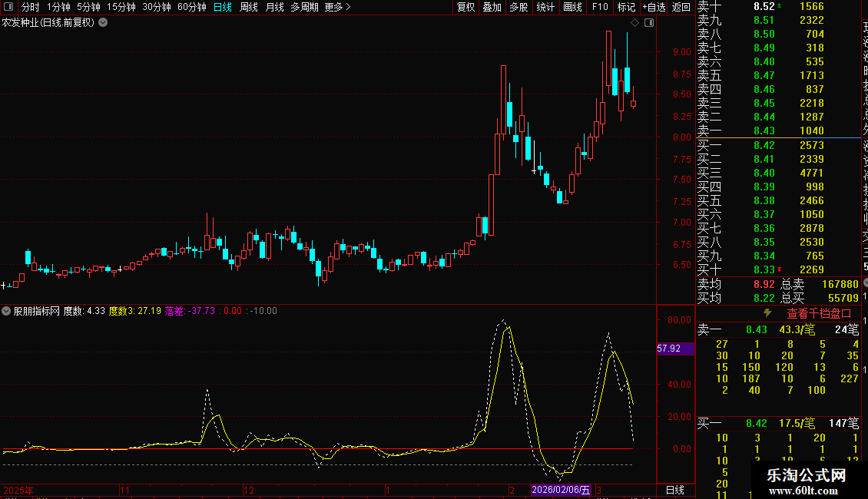868x499 pixels.
Task: Click the 2025年 timeline label
Action: click(18, 490)
